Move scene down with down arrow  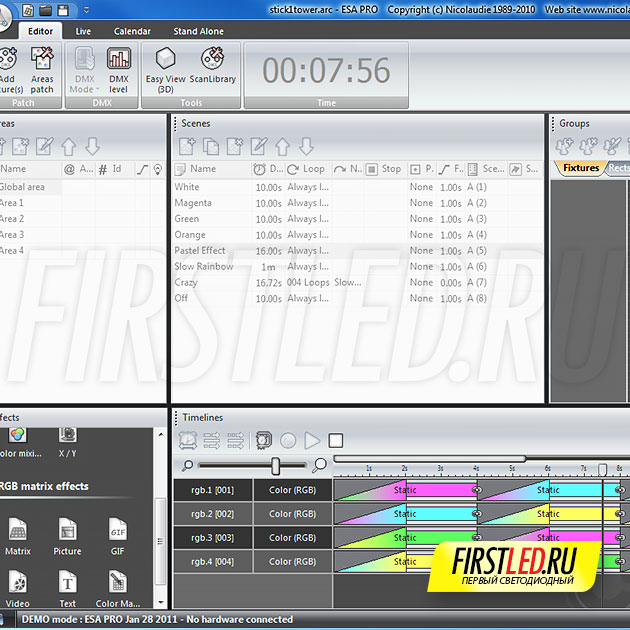tap(306, 147)
